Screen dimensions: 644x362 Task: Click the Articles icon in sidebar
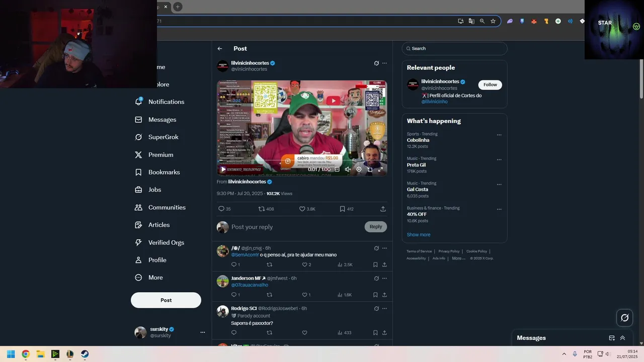138,225
